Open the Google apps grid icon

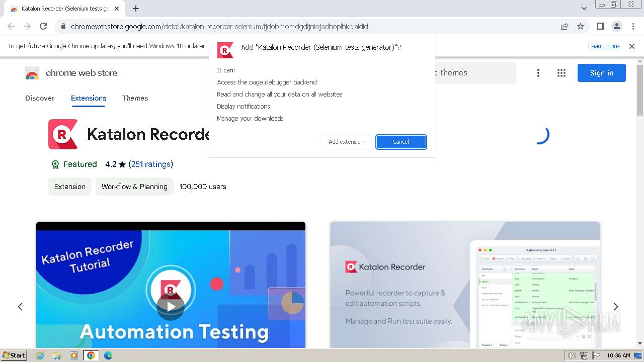561,73
